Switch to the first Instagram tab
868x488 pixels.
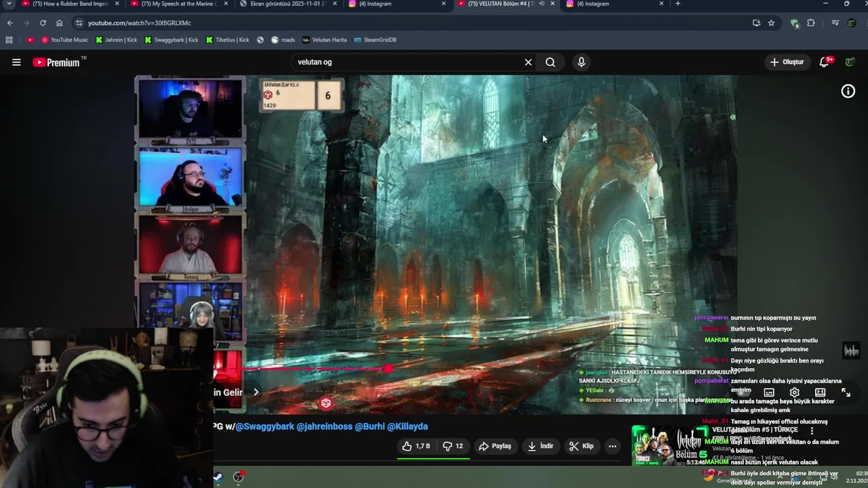[x=398, y=4]
